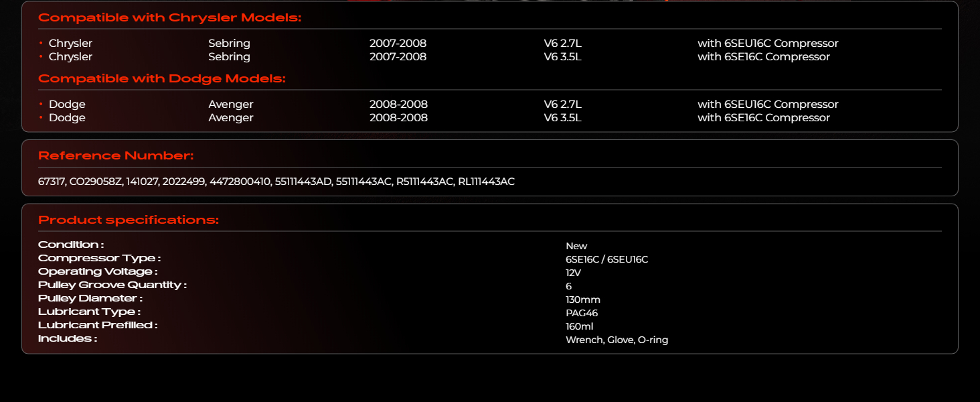Click reference number "CO29058Z"
Viewport: 980px width, 402px height.
[96, 182]
